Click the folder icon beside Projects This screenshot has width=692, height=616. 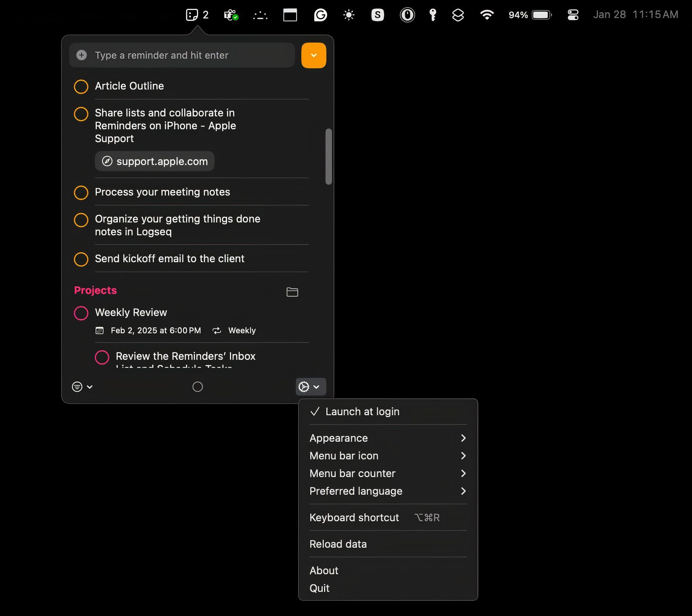point(292,292)
